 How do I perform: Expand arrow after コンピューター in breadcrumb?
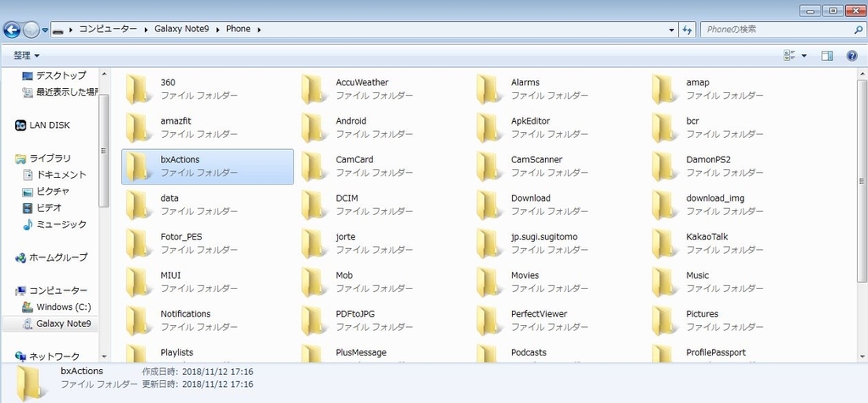[145, 30]
